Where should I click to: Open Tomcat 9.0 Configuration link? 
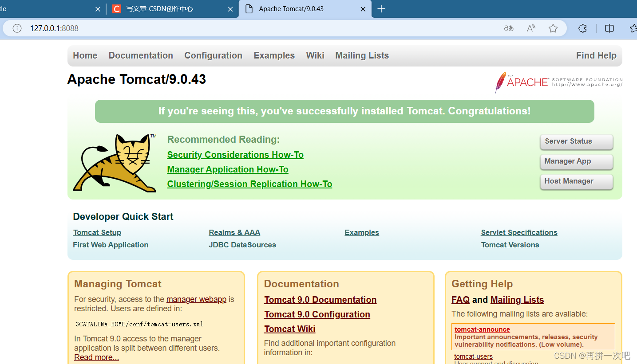pyautogui.click(x=317, y=314)
